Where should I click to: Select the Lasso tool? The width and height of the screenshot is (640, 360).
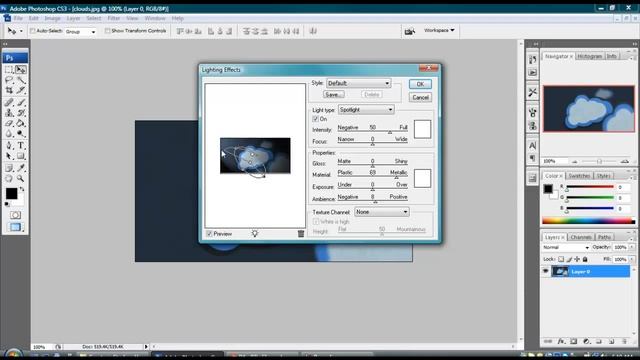click(9, 80)
